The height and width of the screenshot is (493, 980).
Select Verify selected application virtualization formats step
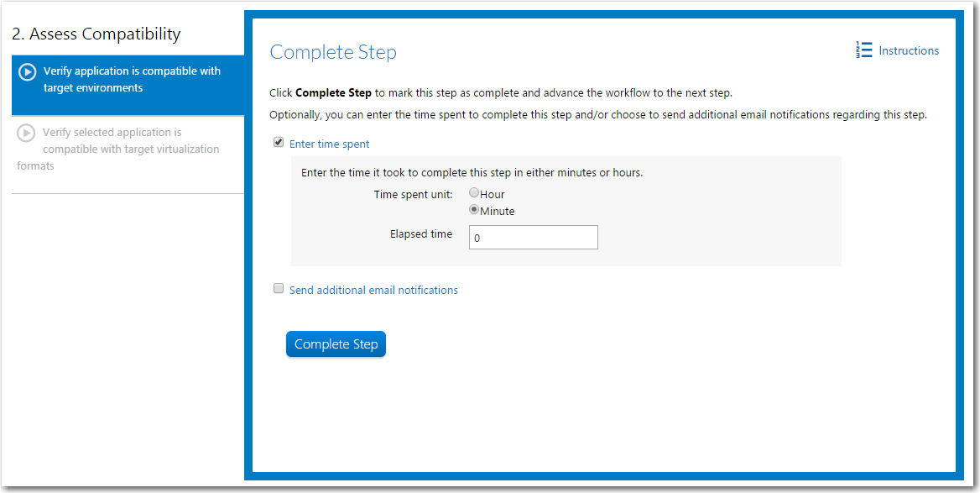pos(128,155)
